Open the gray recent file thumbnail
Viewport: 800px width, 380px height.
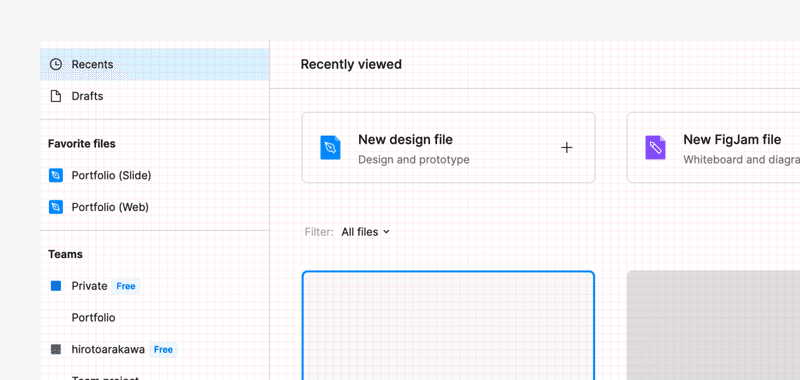coord(713,325)
